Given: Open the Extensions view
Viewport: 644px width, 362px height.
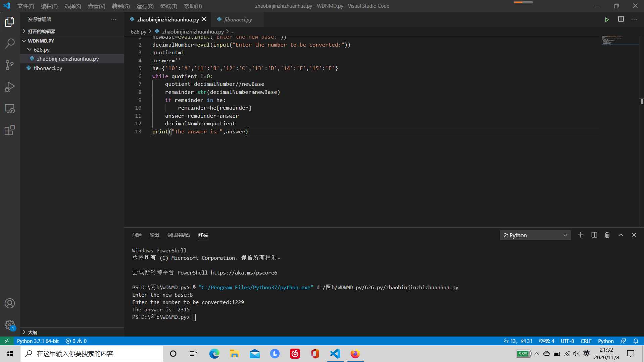Looking at the screenshot, I should pos(10,130).
